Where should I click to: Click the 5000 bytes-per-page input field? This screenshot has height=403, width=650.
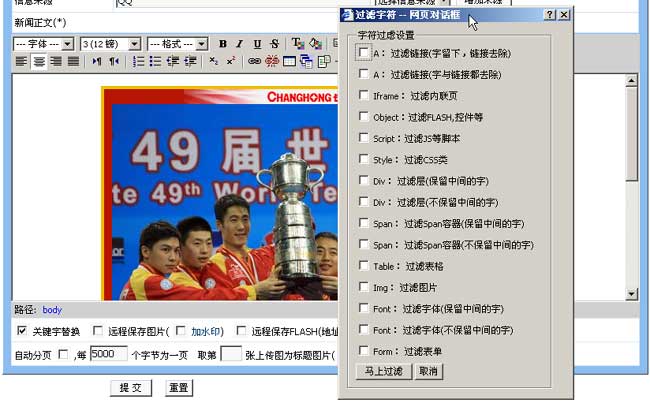point(108,354)
